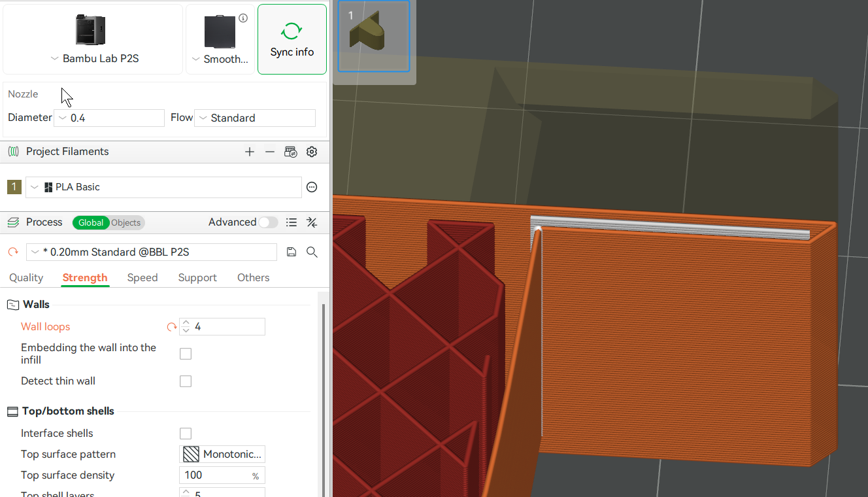The height and width of the screenshot is (497, 868).
Task: Save the process preset
Action: (x=292, y=252)
